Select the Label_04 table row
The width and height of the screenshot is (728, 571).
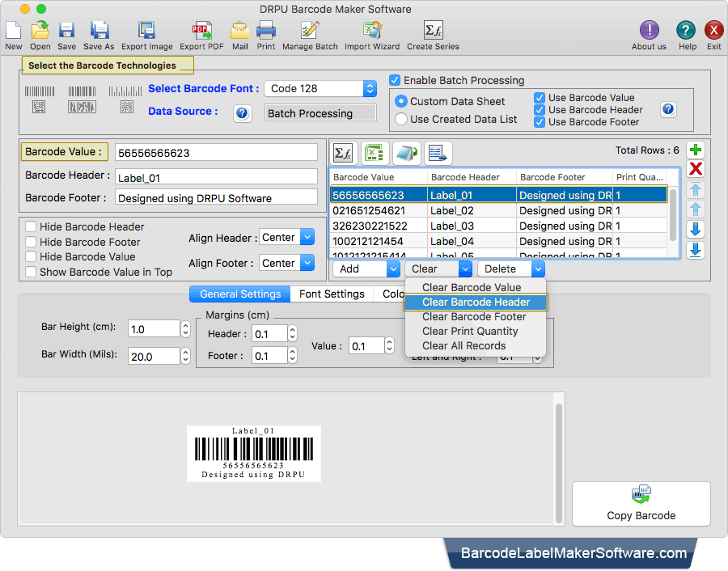tap(498, 241)
